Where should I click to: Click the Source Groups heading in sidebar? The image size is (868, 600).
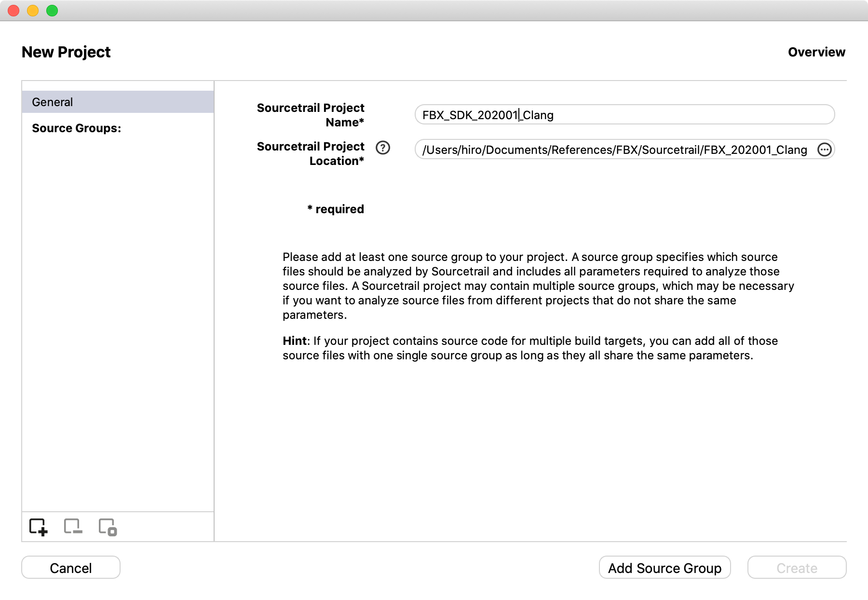[76, 128]
